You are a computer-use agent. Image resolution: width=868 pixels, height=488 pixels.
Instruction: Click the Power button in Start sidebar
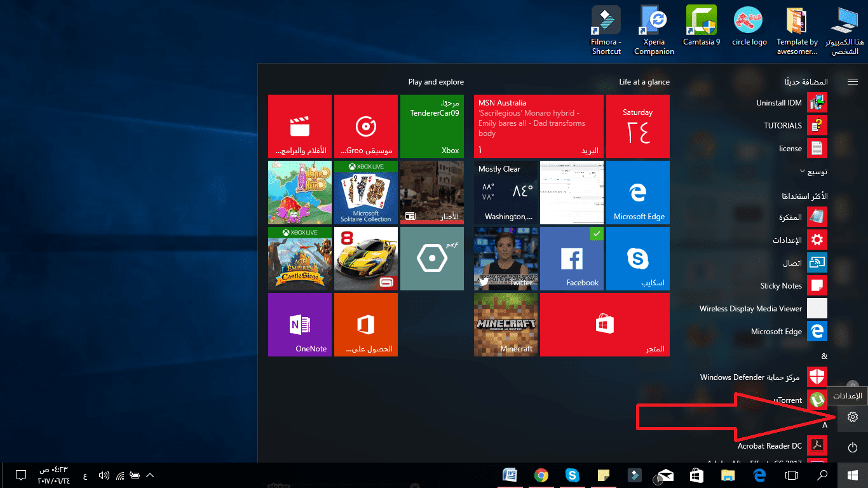[853, 448]
